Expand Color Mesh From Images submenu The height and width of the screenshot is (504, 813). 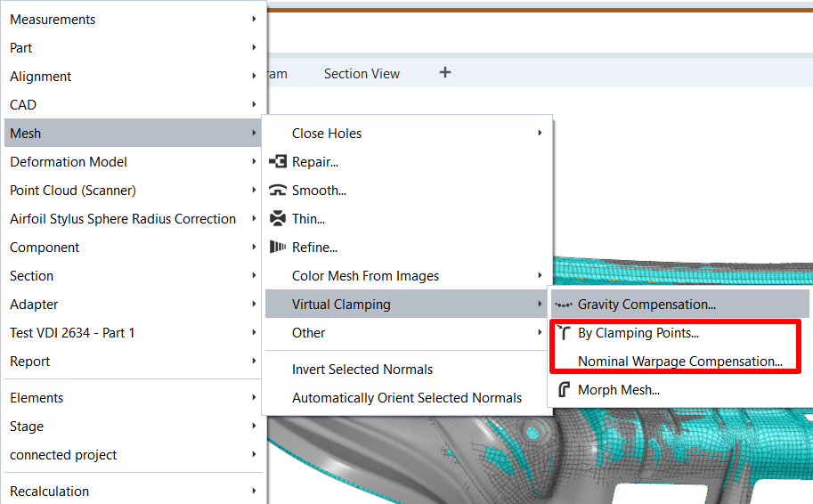point(540,276)
